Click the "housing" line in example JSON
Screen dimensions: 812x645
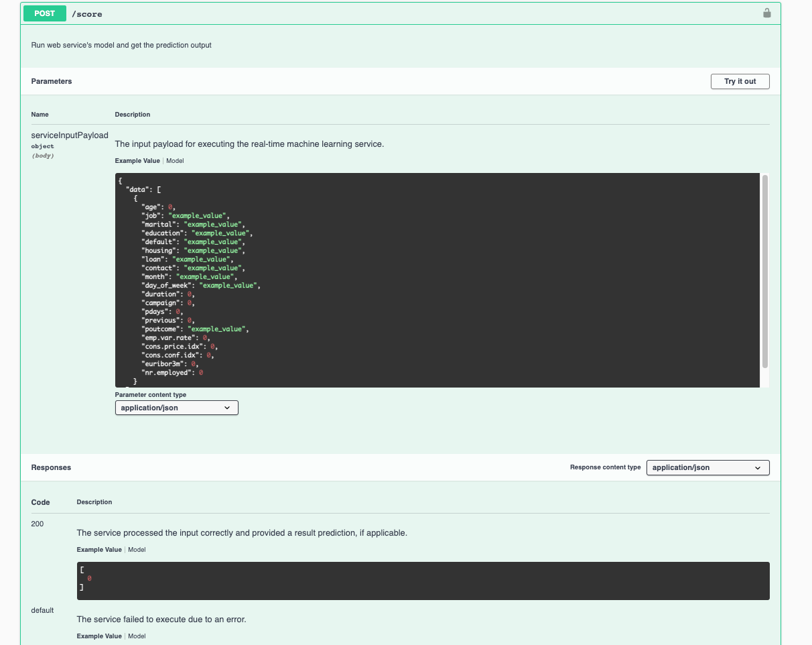(194, 251)
